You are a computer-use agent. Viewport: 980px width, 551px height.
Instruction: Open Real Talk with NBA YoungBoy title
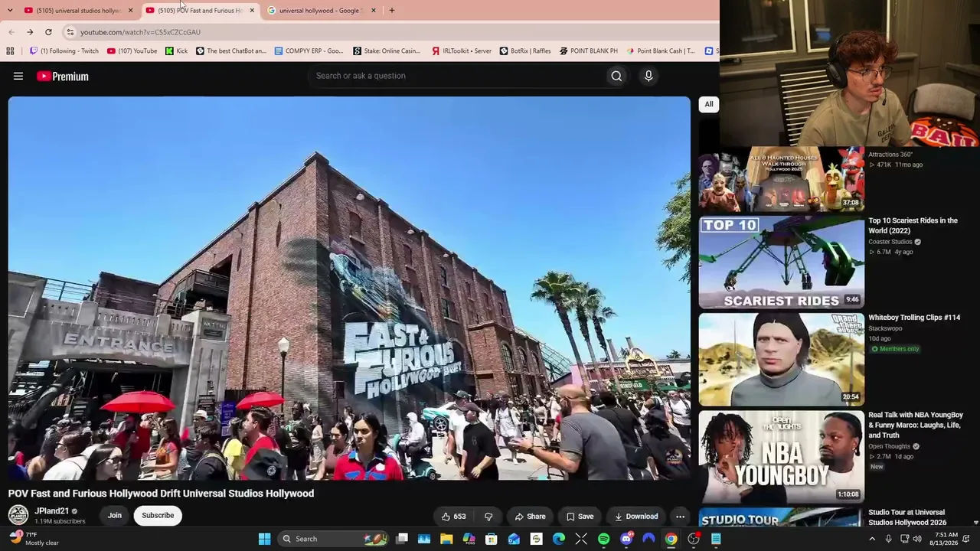coord(916,425)
